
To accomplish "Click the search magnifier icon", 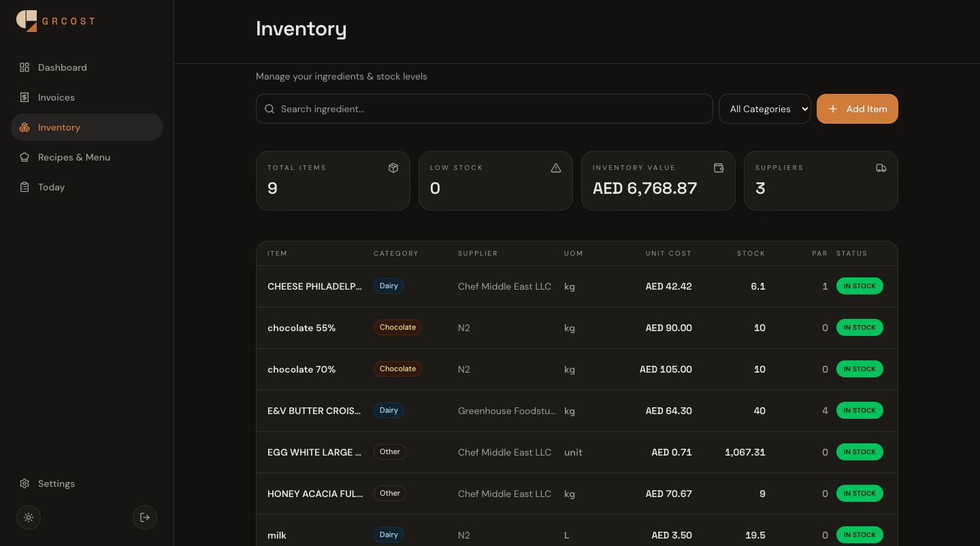I will tap(269, 109).
